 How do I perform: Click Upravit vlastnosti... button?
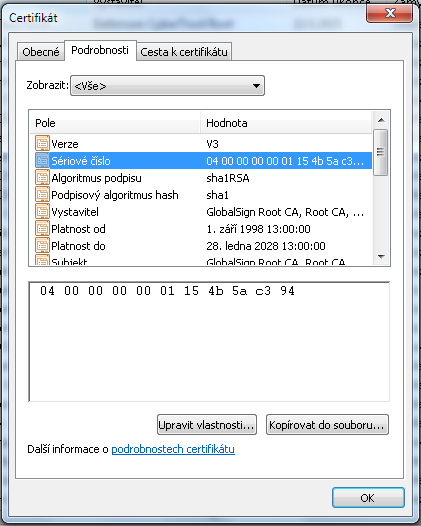207,425
